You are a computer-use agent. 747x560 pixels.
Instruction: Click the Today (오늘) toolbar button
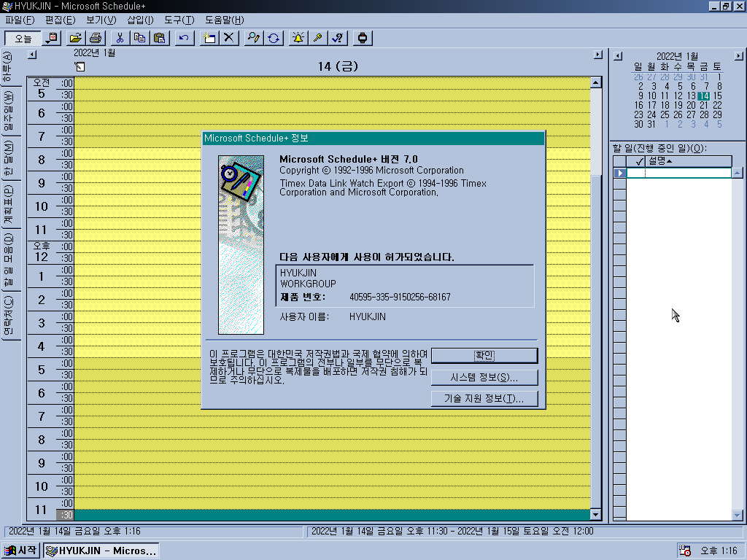click(23, 38)
